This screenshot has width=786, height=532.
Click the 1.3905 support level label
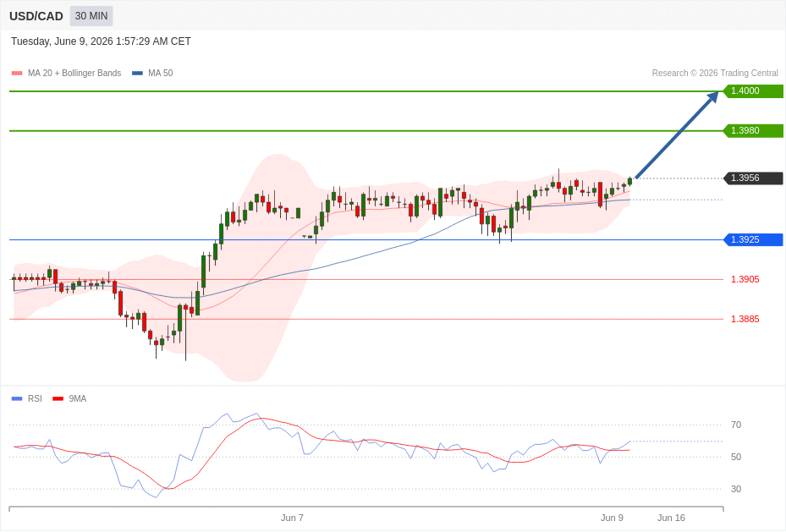745,279
